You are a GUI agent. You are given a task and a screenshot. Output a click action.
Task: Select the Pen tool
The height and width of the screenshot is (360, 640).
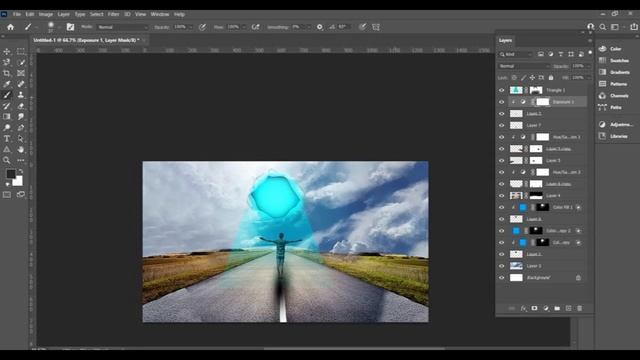[20, 128]
